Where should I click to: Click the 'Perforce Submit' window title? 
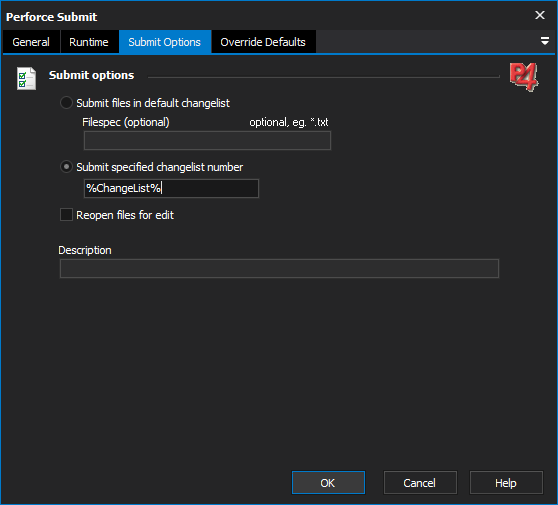pyautogui.click(x=52, y=17)
